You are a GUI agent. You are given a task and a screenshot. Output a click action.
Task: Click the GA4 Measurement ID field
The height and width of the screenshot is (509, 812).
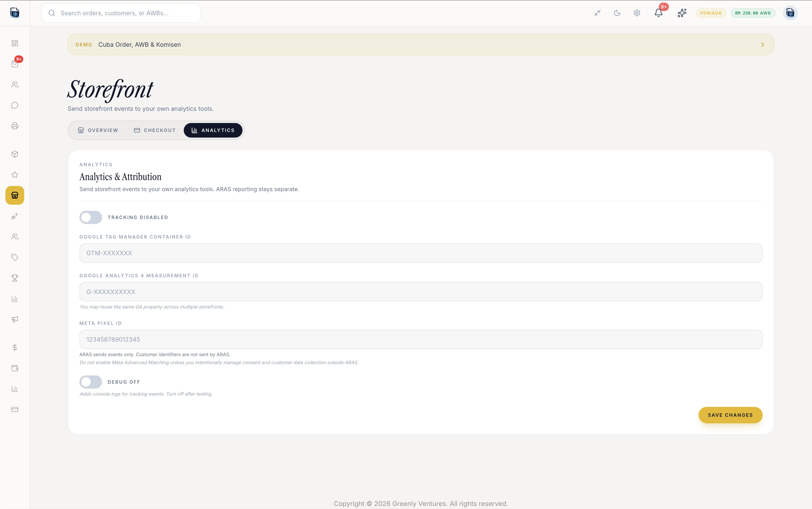click(421, 292)
